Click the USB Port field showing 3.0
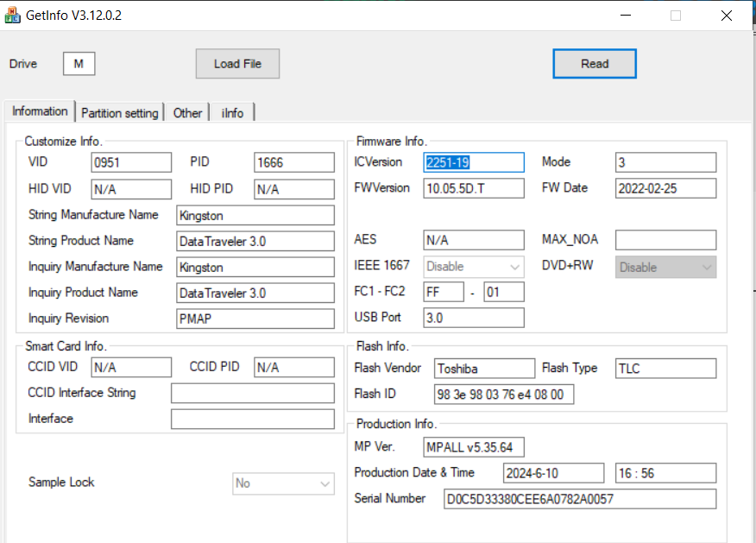The width and height of the screenshot is (756, 543). 474,318
